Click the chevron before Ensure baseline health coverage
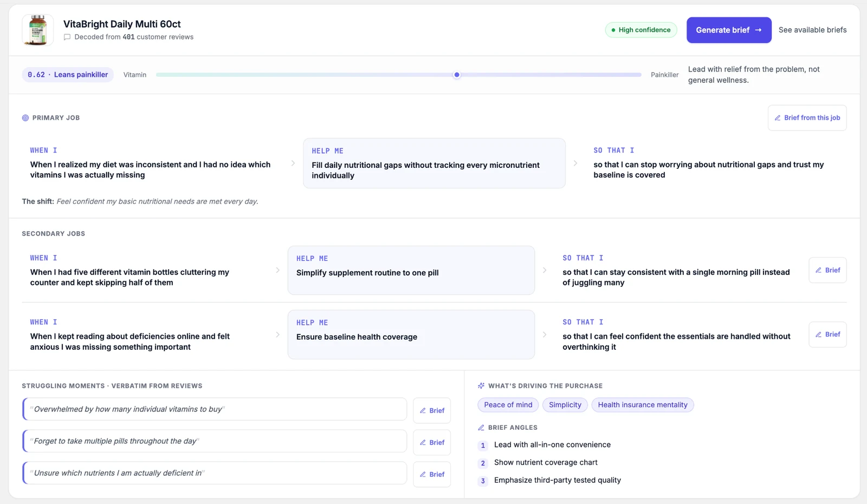The height and width of the screenshot is (504, 867). click(277, 335)
